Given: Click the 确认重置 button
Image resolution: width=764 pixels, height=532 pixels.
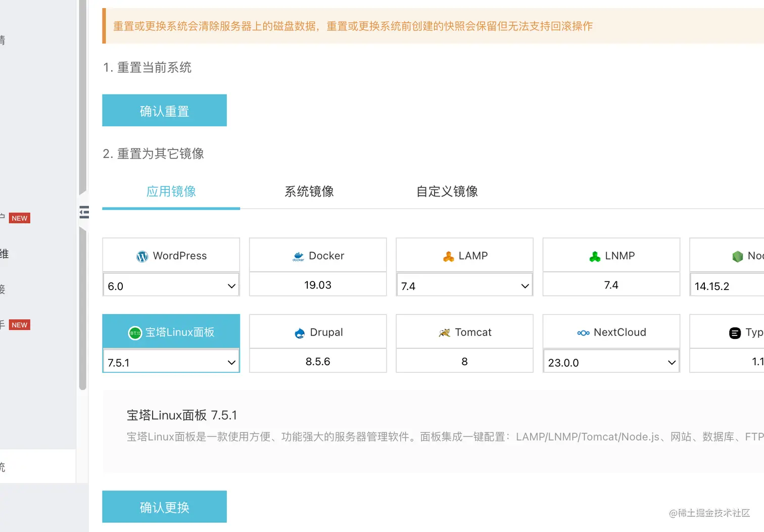Looking at the screenshot, I should (x=164, y=110).
